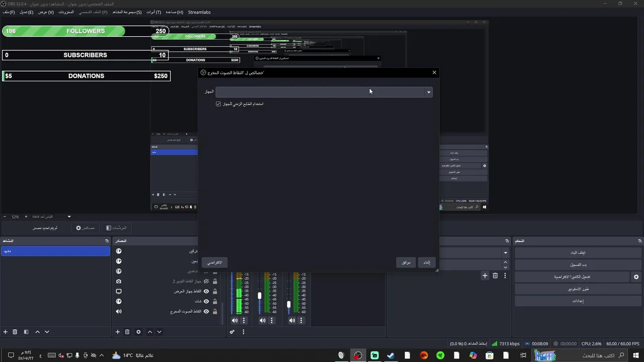Click بدء التسجيل to start recording

[x=578, y=264]
